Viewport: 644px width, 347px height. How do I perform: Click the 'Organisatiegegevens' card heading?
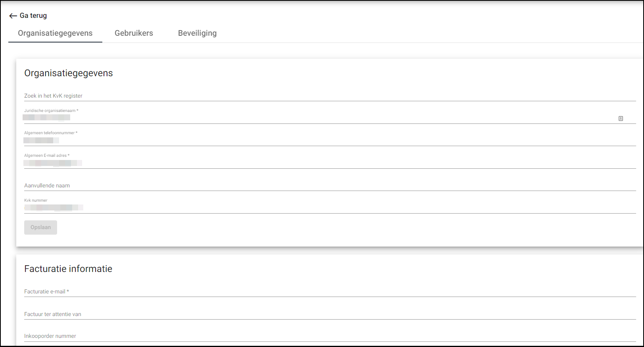coord(69,73)
